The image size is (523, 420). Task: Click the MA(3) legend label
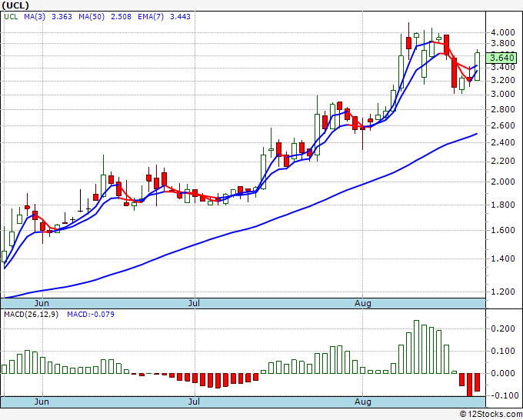point(35,16)
